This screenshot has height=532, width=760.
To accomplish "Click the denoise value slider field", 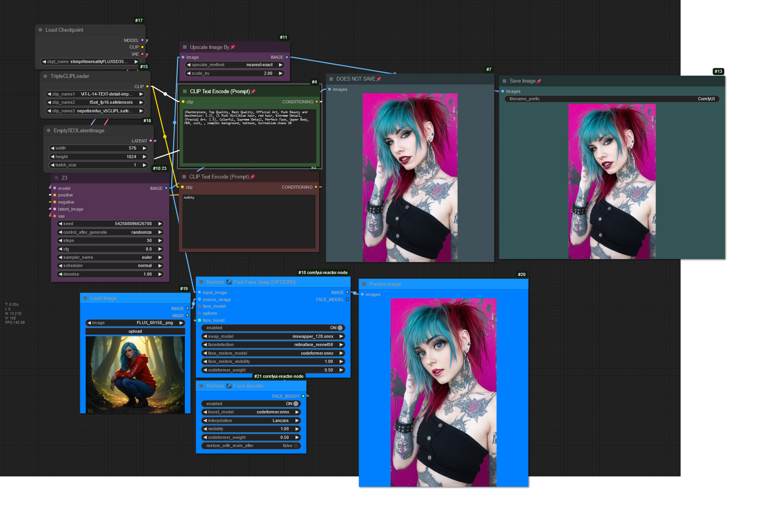I will click(110, 274).
